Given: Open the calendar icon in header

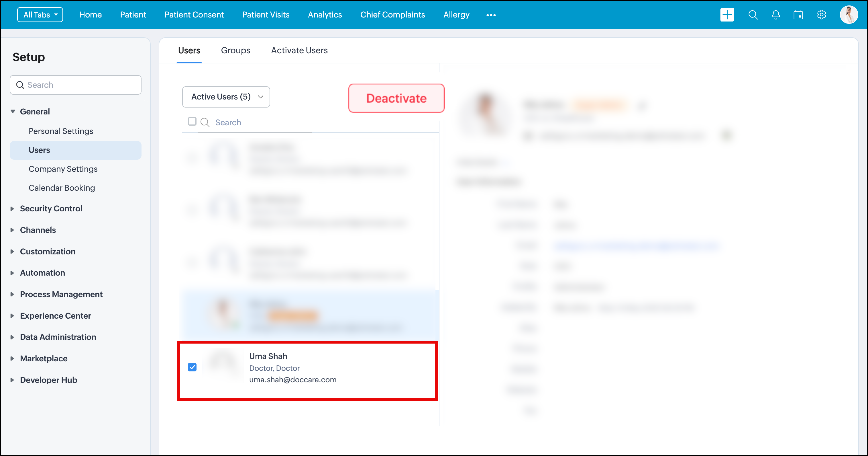Looking at the screenshot, I should [x=798, y=15].
